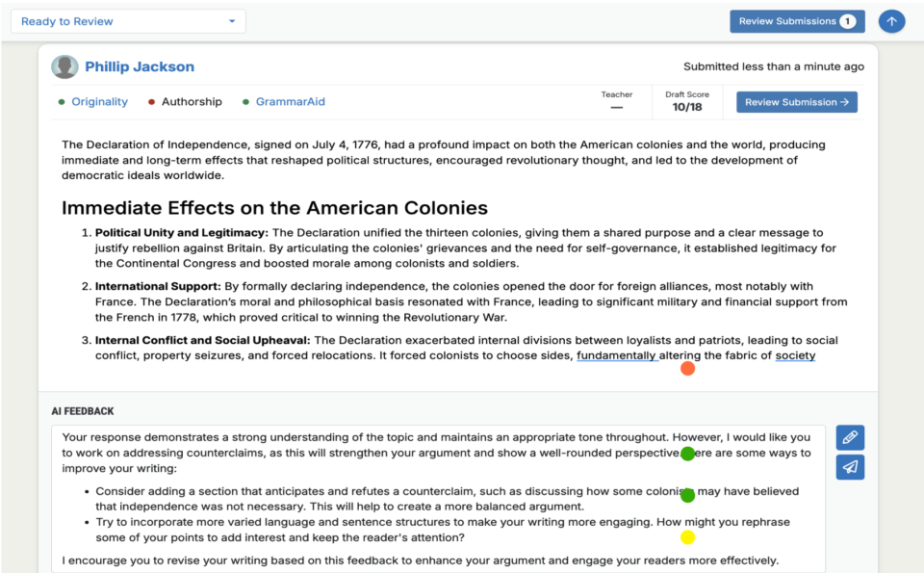This screenshot has height=573, width=924.
Task: Click the "Political Unity and Legitimacy:" bold text
Action: (x=182, y=233)
